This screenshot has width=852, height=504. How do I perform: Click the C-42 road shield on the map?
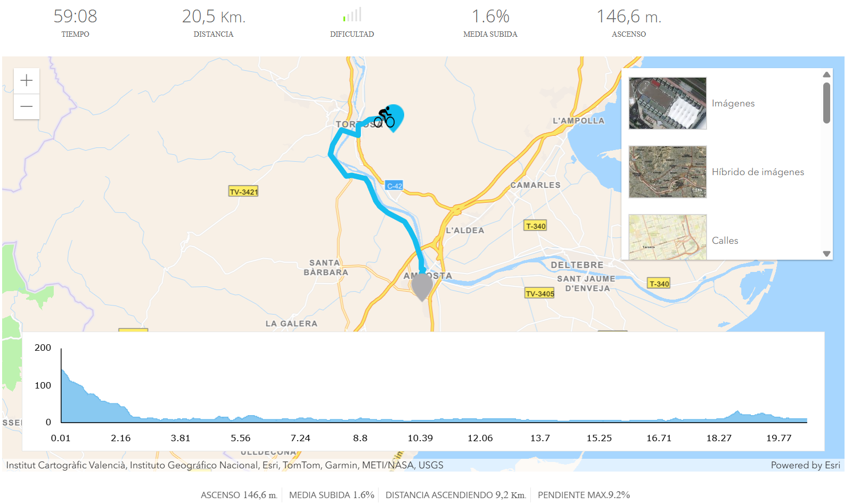[394, 185]
